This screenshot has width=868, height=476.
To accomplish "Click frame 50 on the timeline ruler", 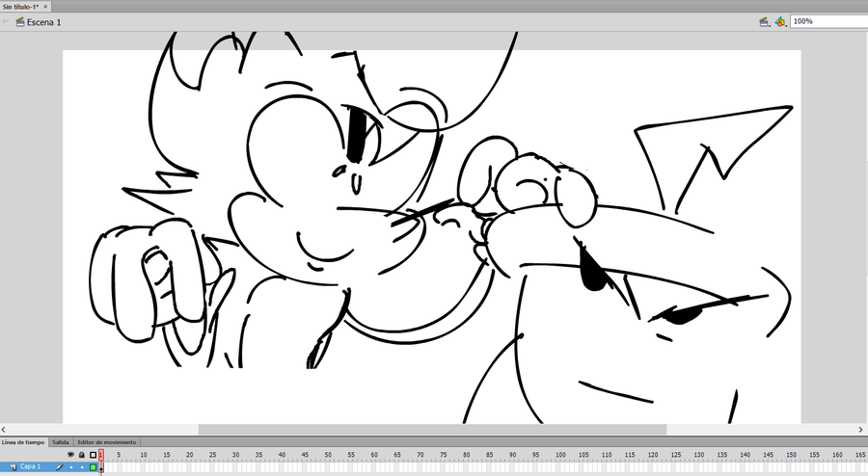I will [328, 455].
